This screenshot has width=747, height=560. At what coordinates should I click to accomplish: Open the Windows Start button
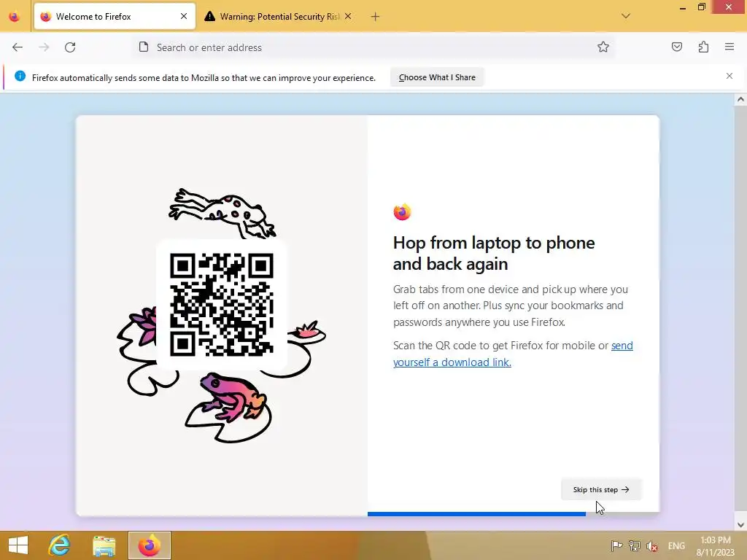18,545
